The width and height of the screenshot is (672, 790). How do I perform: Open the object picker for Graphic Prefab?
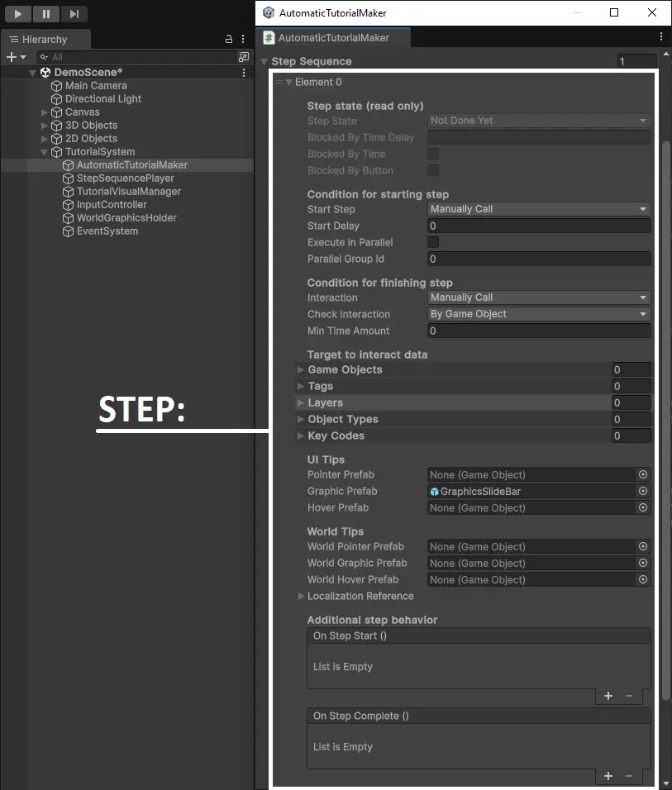pyautogui.click(x=643, y=491)
